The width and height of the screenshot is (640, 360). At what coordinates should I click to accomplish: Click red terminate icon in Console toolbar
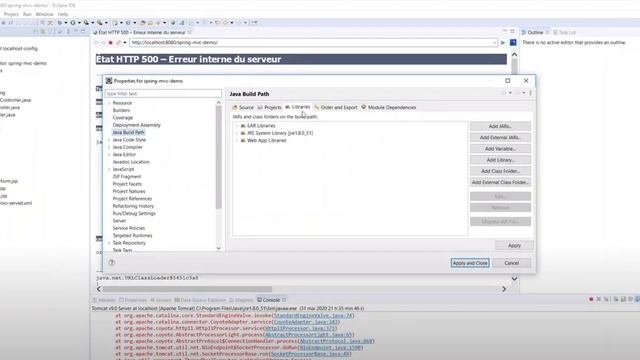[x=591, y=300]
